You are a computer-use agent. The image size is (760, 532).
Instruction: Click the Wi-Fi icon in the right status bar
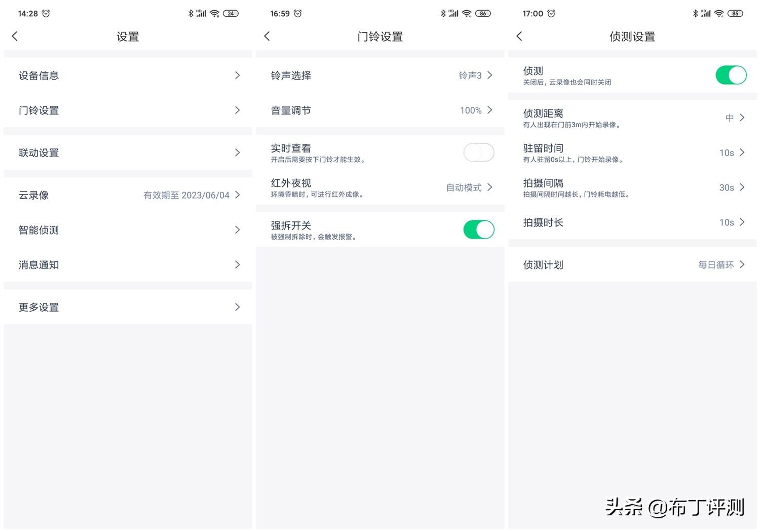[x=718, y=13]
